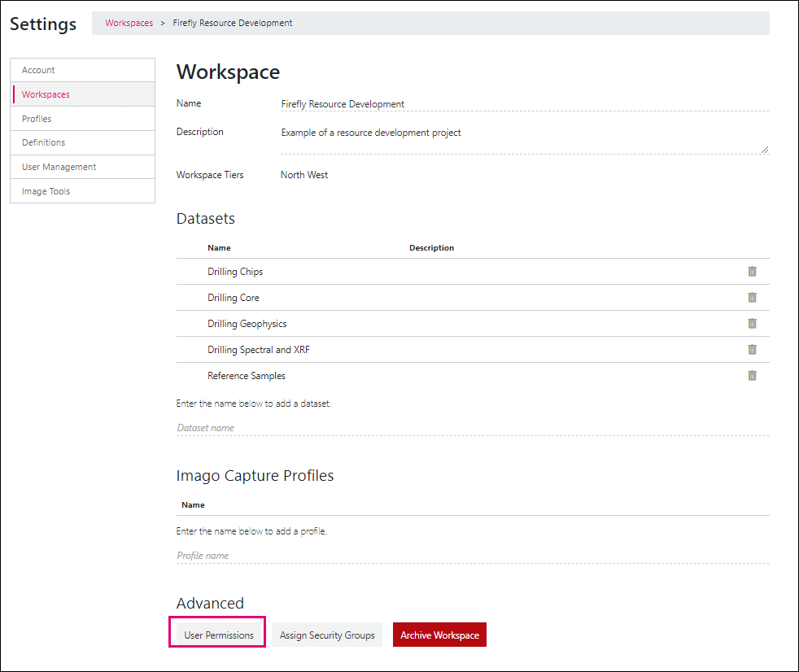Click trash icon for Drilling Spectral and XRF
This screenshot has height=672, width=799.
(x=752, y=350)
